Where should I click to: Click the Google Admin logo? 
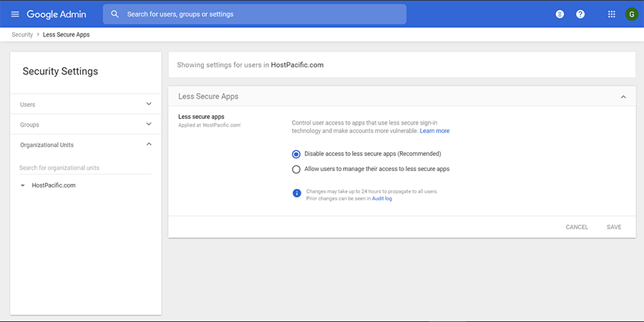(57, 14)
